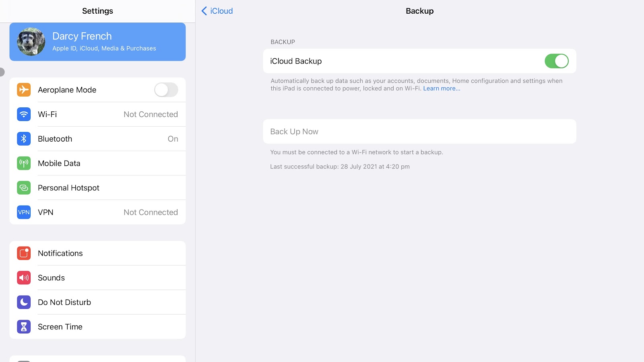Tap the Bluetooth icon in sidebar
Viewport: 644px width, 362px height.
[24, 139]
